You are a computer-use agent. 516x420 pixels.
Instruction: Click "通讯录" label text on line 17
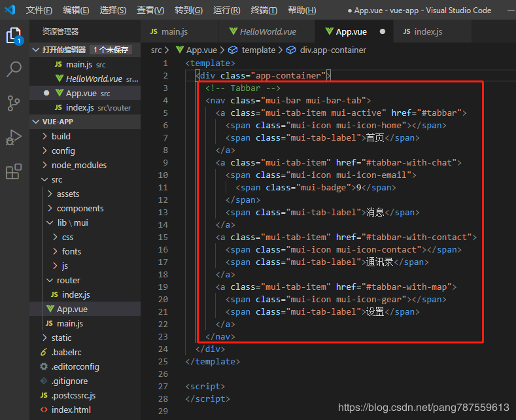(380, 262)
